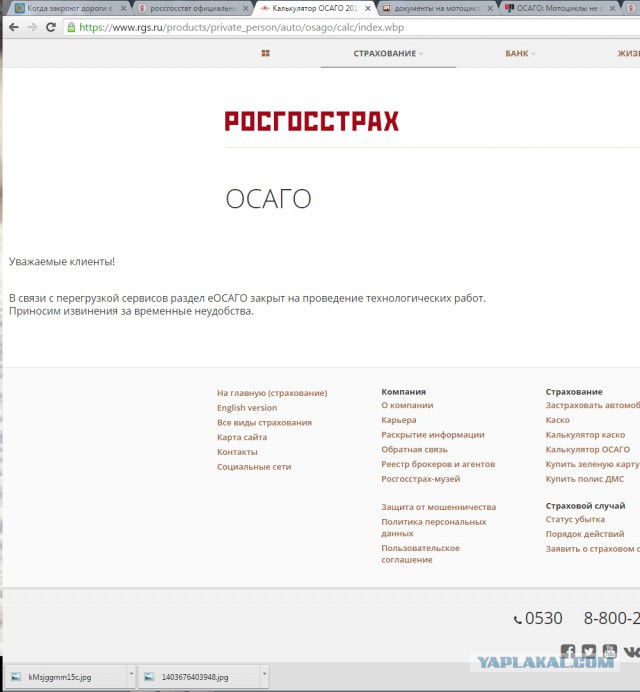Click 'Уважаемые клиенты!' text
This screenshot has width=640, height=692.
[x=62, y=262]
